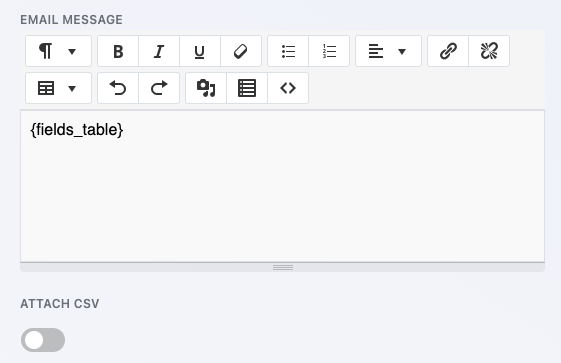
Task: Click inside the email message editor
Action: click(283, 186)
